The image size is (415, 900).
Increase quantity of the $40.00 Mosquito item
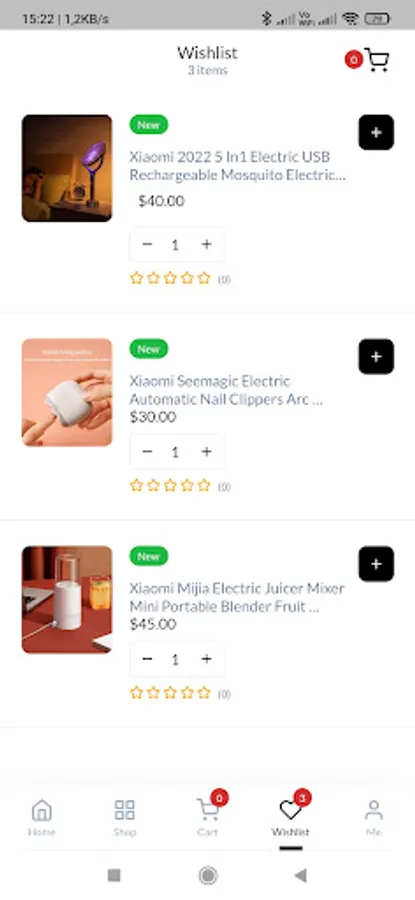[207, 245]
